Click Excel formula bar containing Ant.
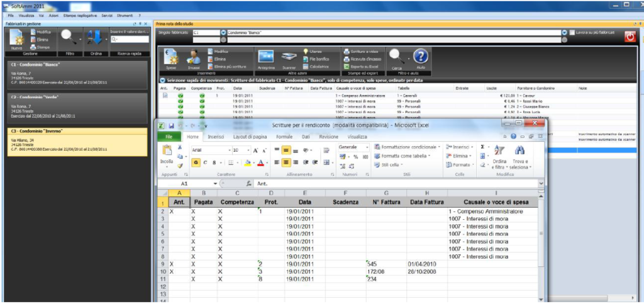Viewport: 644px width, 306px height. [x=396, y=184]
